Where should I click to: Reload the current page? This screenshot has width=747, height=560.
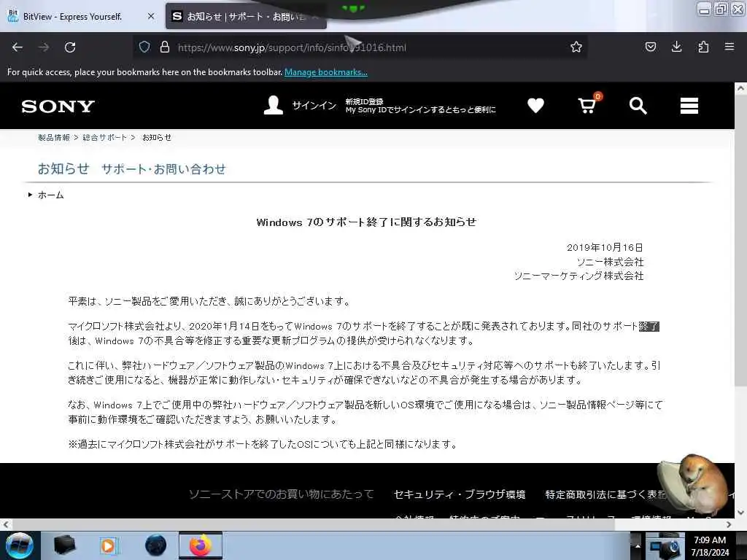pyautogui.click(x=70, y=47)
